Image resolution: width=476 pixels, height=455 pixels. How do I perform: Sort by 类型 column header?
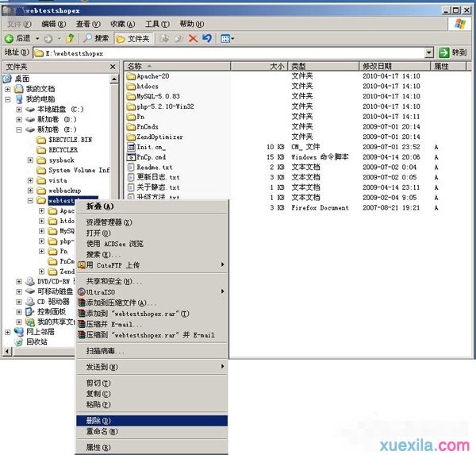(324, 66)
